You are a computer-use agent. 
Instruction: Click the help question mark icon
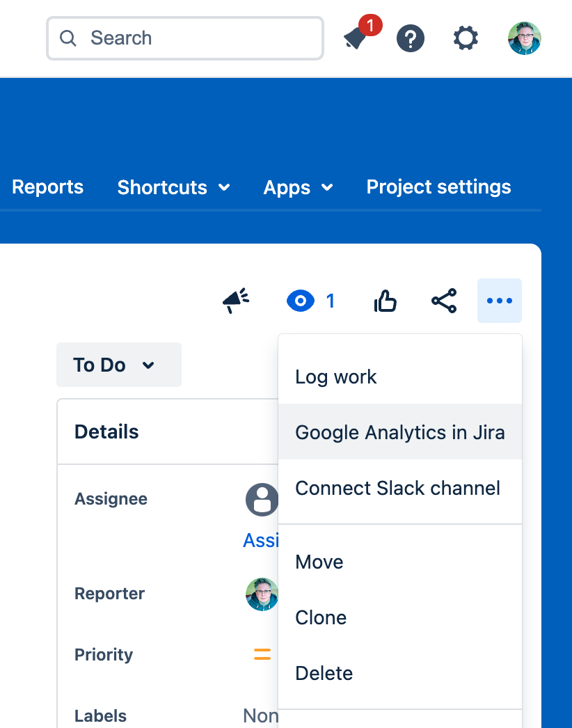point(411,38)
